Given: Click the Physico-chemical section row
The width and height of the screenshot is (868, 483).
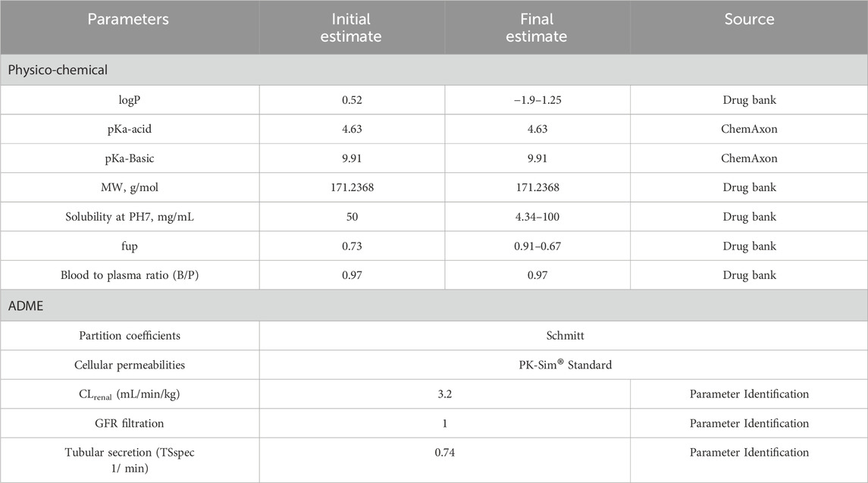Looking at the screenshot, I should click(x=434, y=70).
